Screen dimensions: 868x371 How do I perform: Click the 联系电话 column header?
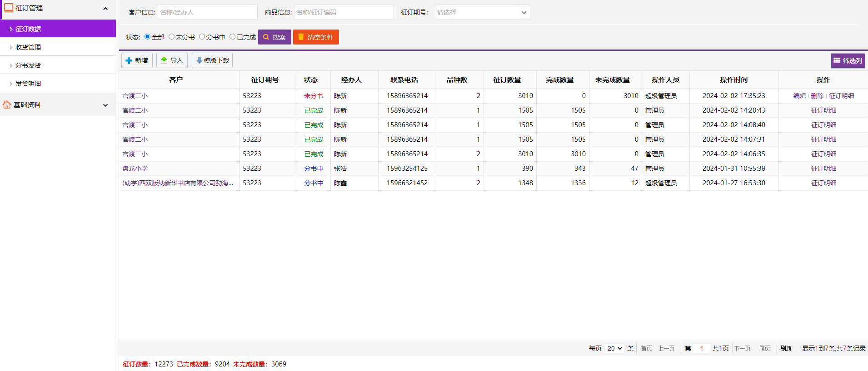pyautogui.click(x=407, y=79)
